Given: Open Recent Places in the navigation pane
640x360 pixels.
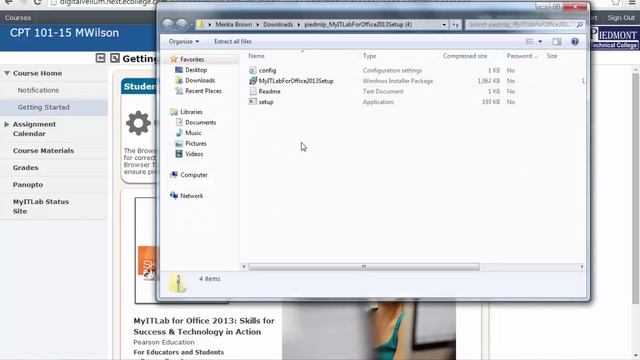Looking at the screenshot, I should (203, 91).
